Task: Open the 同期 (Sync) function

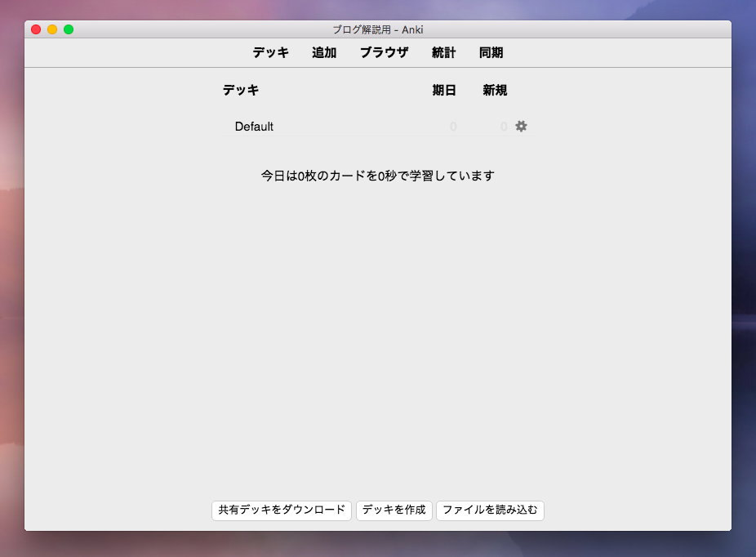Action: click(x=491, y=53)
